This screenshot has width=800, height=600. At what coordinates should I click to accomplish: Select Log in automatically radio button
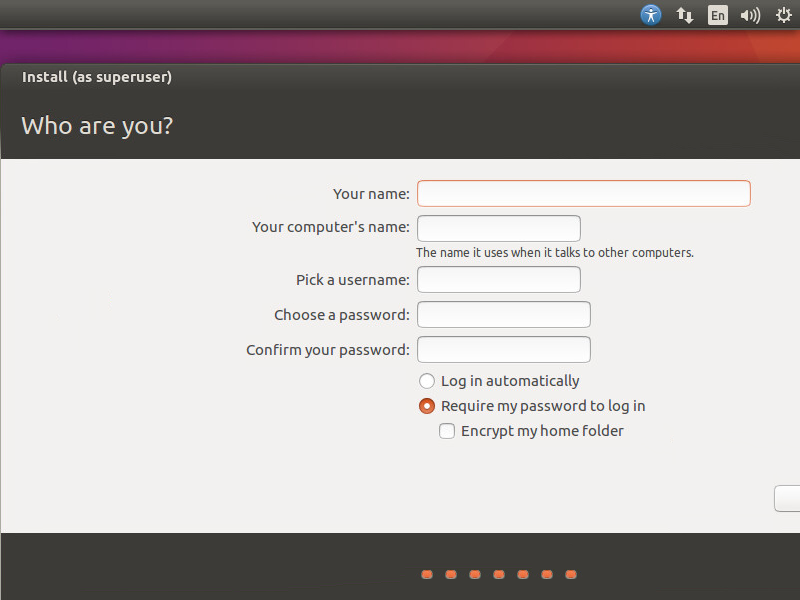click(x=427, y=381)
